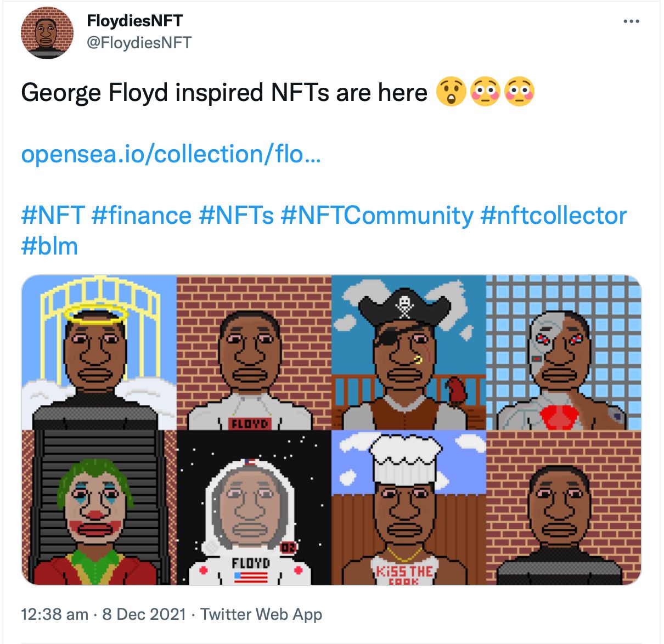The width and height of the screenshot is (664, 644).
Task: Select the #NFTs hashtag
Action: point(236,215)
